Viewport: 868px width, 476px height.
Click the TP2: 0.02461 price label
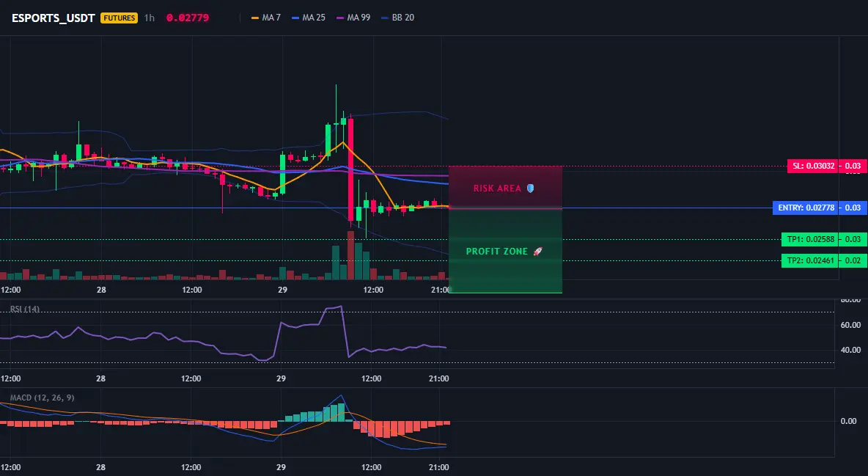810,260
